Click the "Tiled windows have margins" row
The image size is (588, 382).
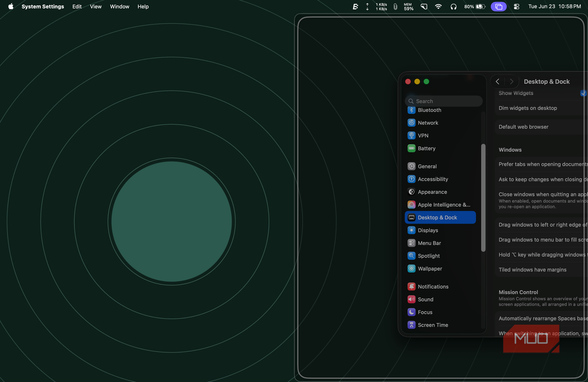click(541, 269)
